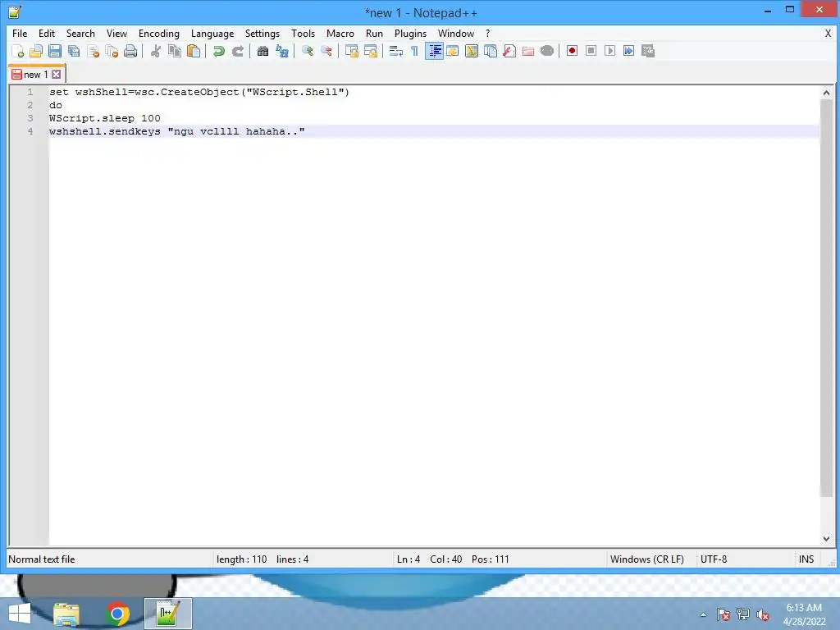This screenshot has width=840, height=630.
Task: Click the Paste clipboard icon
Action: coord(194,51)
